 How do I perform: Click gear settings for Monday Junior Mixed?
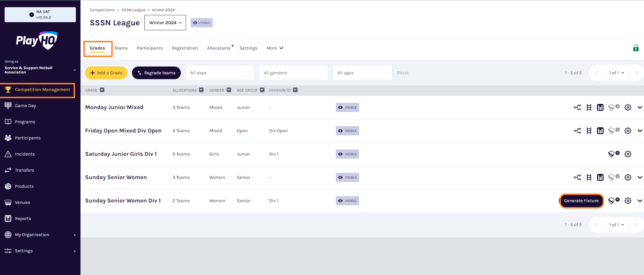[x=628, y=107]
